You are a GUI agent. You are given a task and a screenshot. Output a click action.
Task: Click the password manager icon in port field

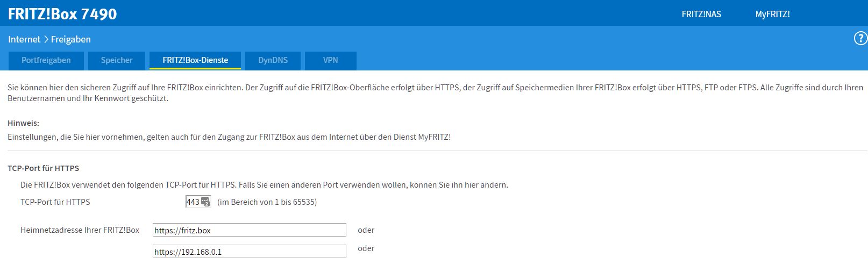pos(205,202)
